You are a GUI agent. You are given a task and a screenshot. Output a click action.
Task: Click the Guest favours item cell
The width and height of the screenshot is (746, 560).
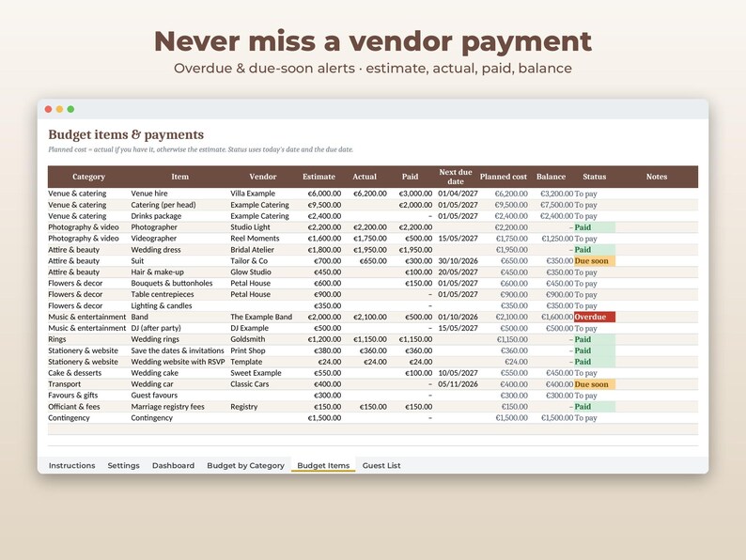click(154, 396)
